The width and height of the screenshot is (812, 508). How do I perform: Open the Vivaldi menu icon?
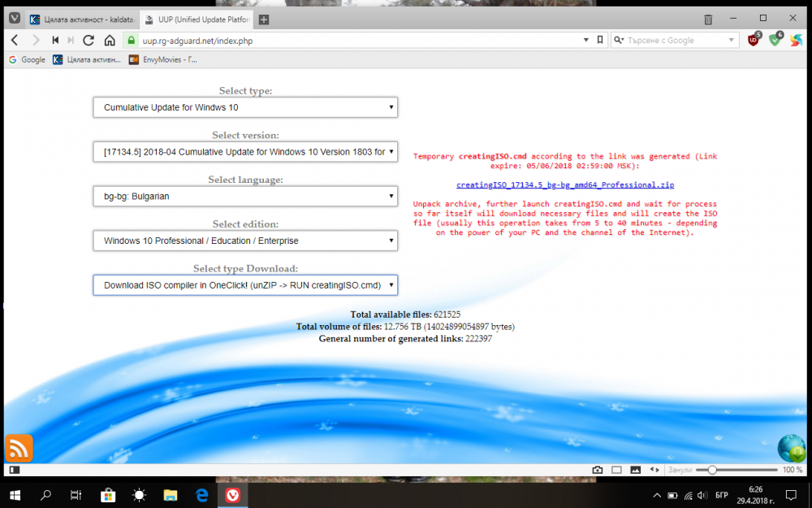[x=15, y=19]
